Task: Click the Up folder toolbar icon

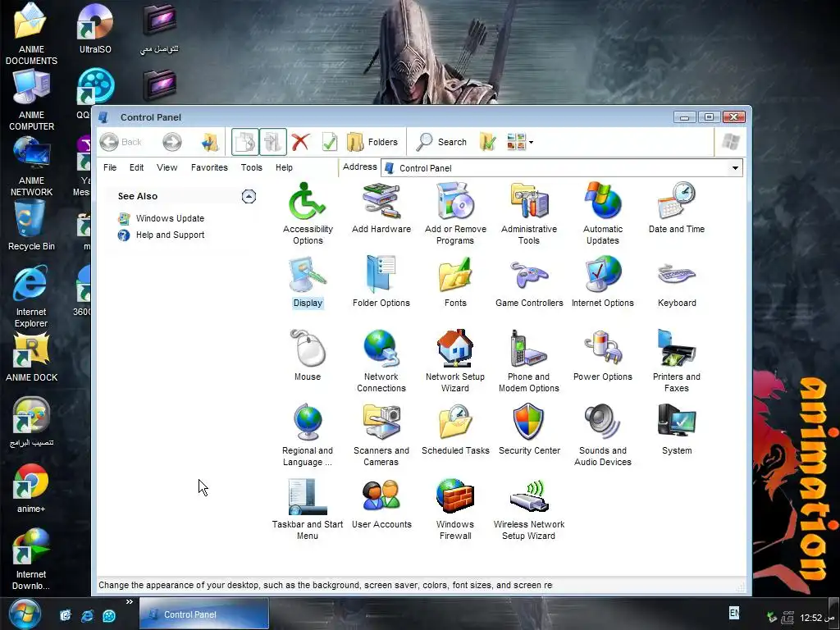Action: (x=210, y=142)
